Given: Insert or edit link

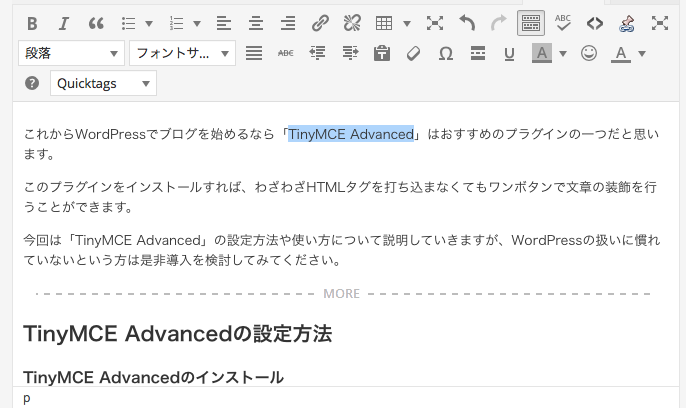Looking at the screenshot, I should click(320, 23).
